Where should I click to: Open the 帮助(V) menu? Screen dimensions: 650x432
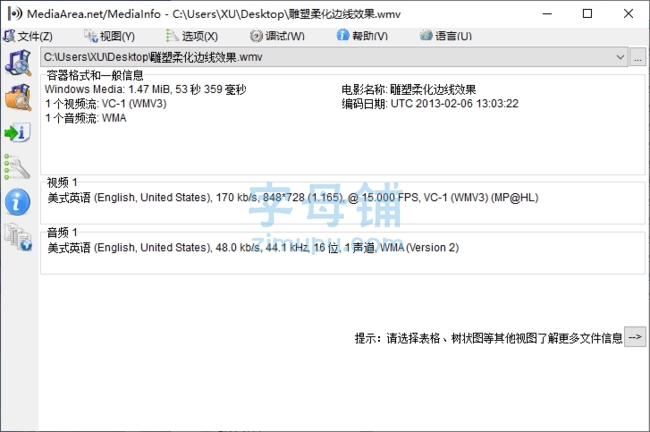362,36
